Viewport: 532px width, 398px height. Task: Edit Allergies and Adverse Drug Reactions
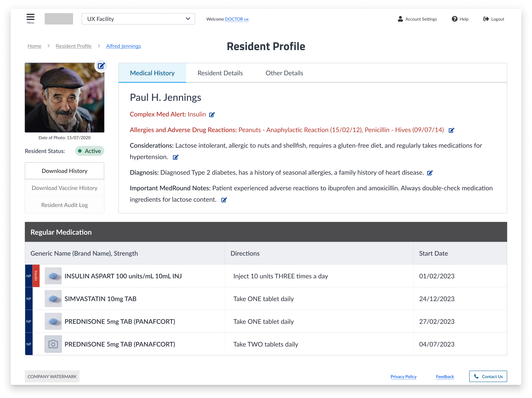[x=451, y=130]
